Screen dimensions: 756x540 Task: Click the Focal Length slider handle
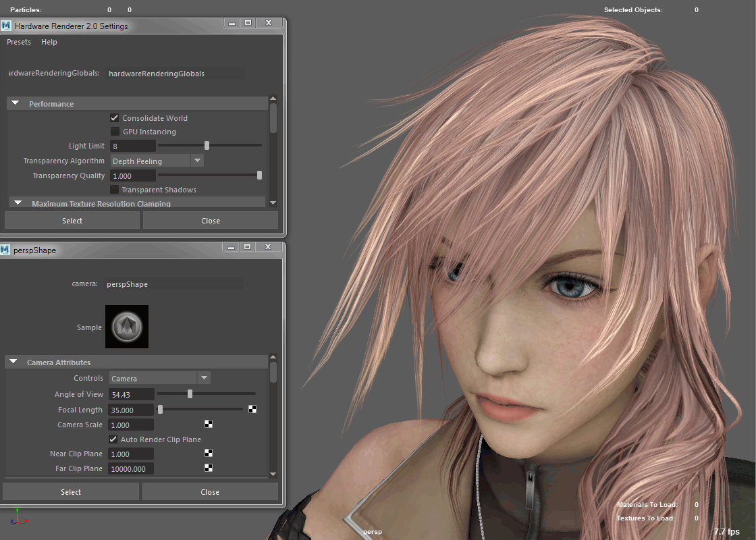coord(160,409)
